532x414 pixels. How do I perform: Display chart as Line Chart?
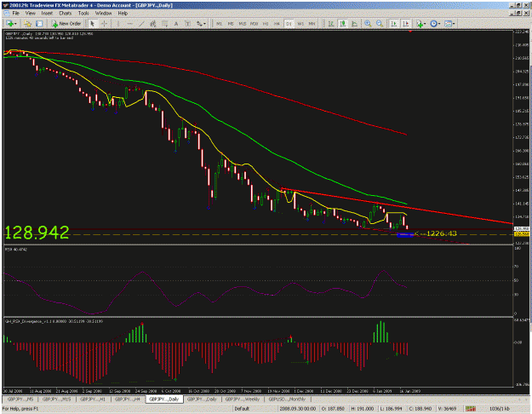click(x=355, y=24)
